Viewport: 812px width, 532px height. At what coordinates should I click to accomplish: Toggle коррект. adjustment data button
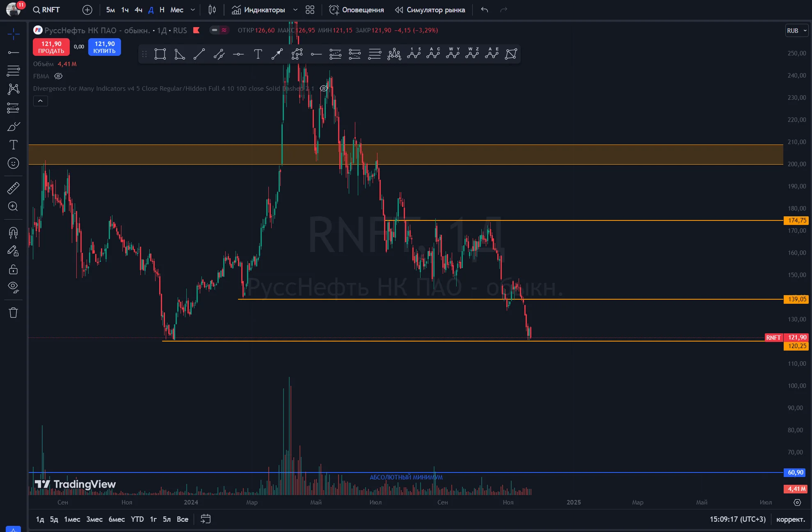[x=791, y=519]
